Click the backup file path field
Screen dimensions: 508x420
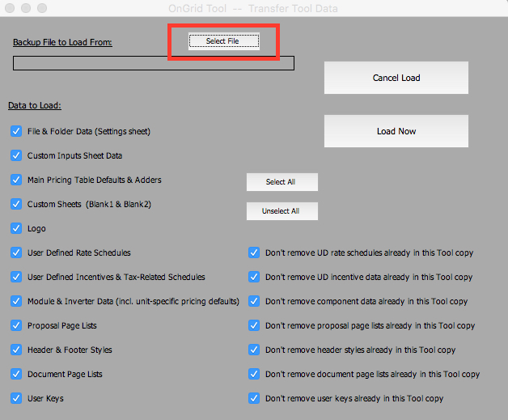tap(154, 63)
